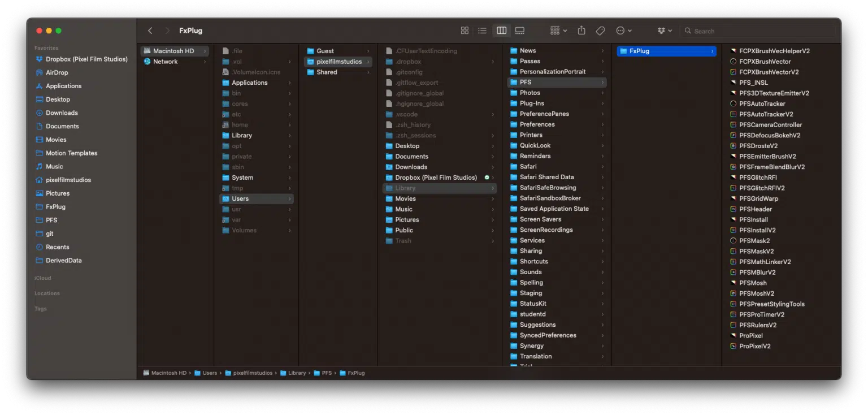Select the Shared user folder
Screen dimensions: 868x415
coord(338,72)
